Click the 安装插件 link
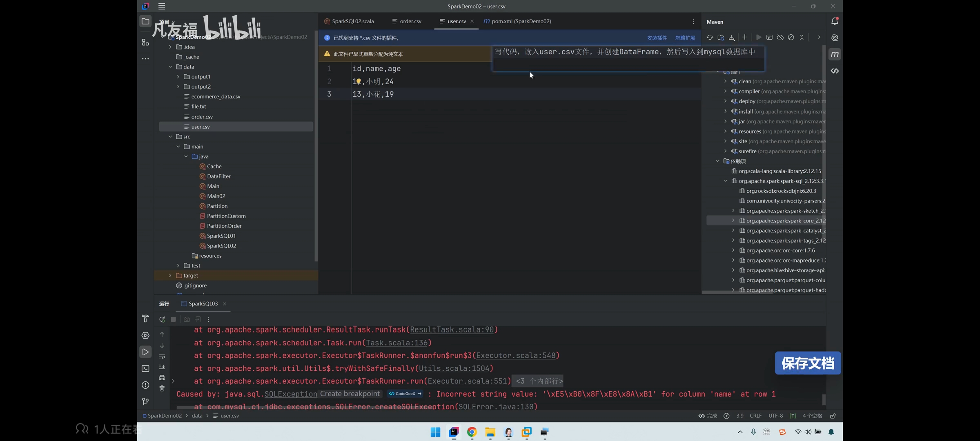Screen dimensions: 980x441 click(x=657, y=38)
